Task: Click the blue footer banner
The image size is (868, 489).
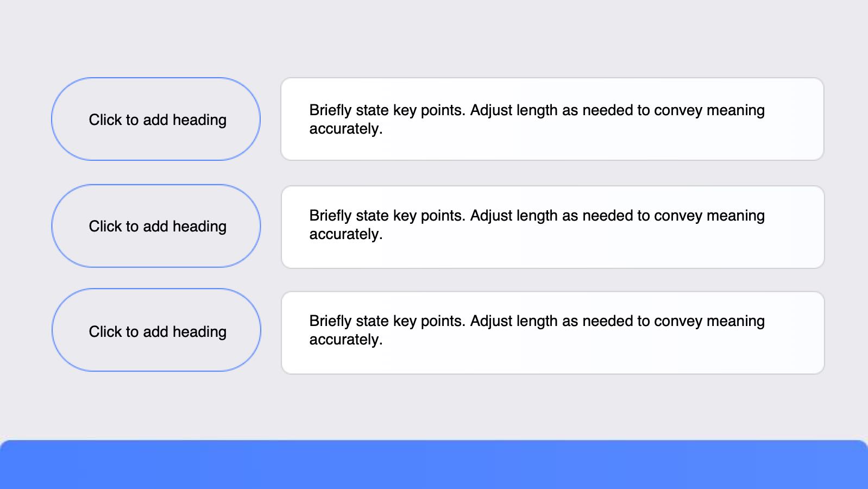Action: (433, 465)
